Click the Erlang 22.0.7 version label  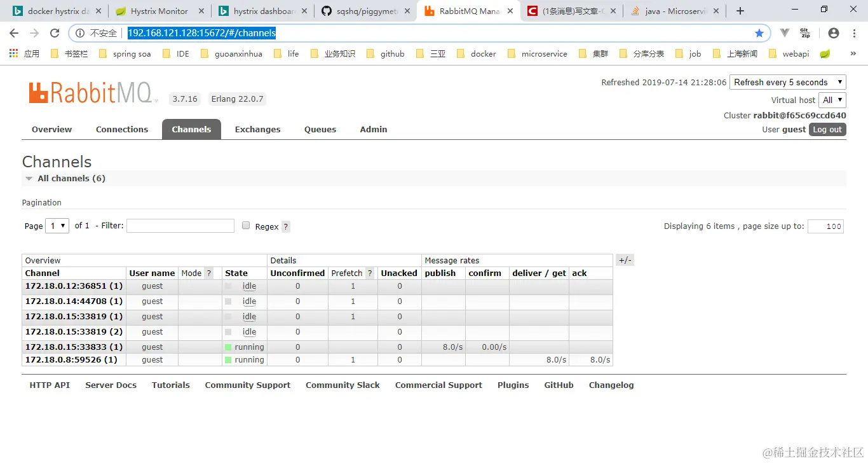[237, 99]
